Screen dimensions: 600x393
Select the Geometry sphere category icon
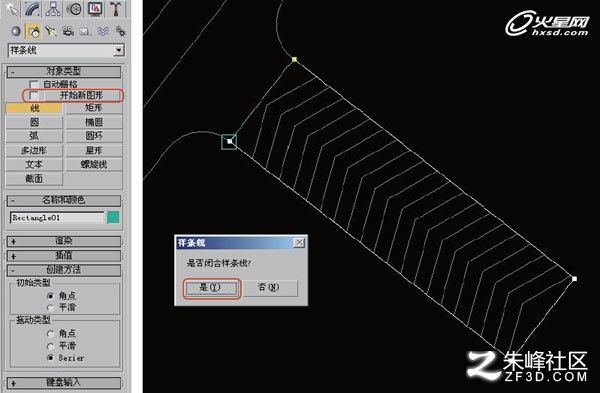coord(16,31)
